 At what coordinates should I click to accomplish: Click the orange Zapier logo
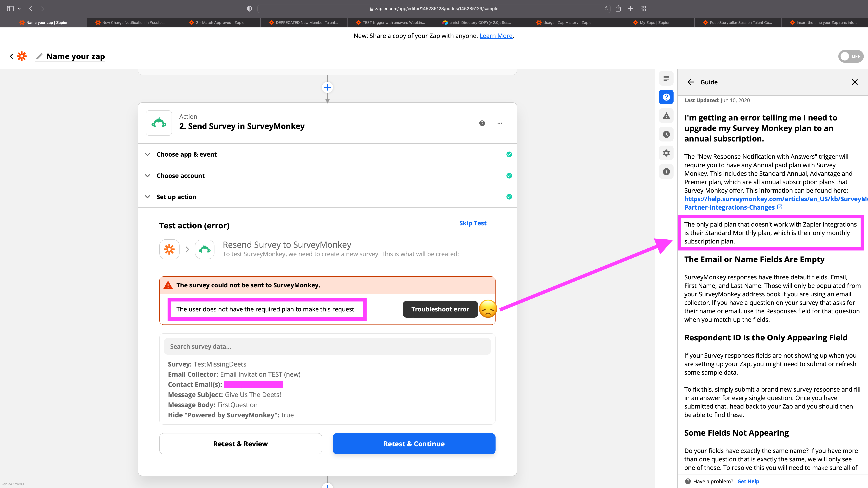coord(22,56)
